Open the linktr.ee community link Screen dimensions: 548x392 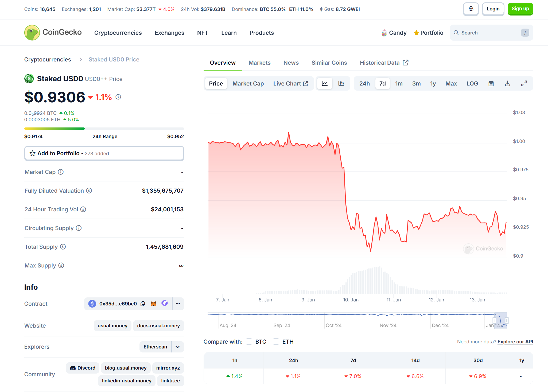(x=170, y=381)
